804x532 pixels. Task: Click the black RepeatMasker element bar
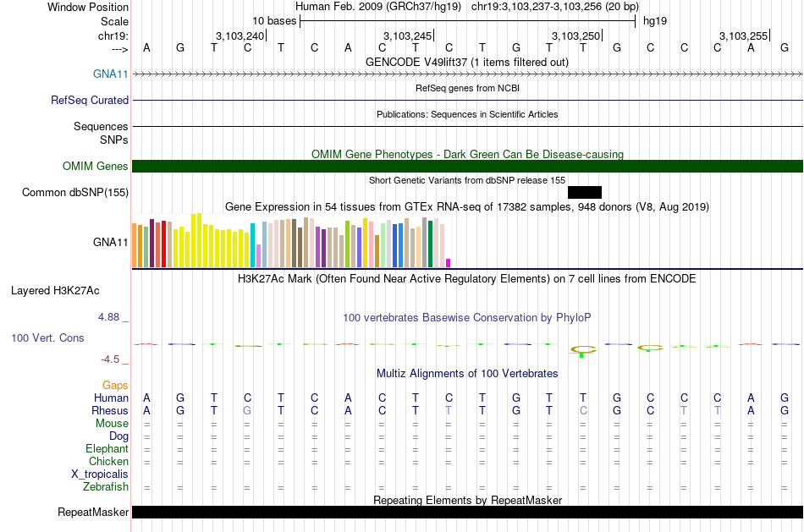click(x=467, y=513)
